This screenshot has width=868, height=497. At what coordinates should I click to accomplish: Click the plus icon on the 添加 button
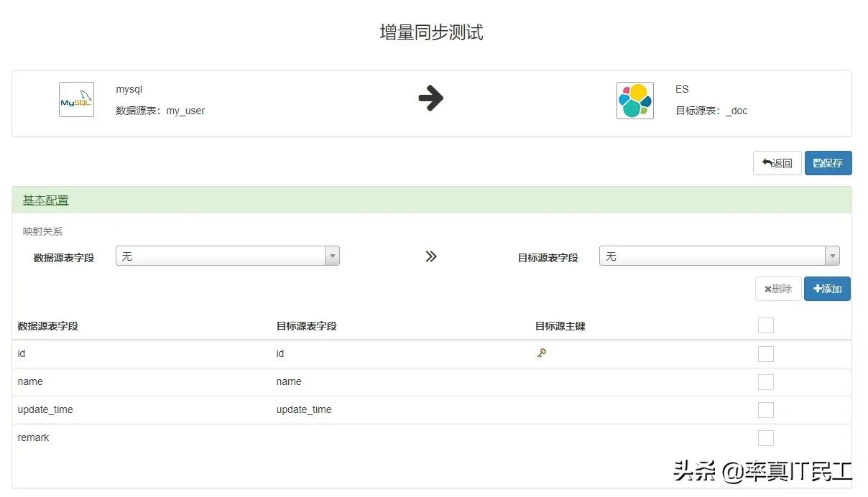click(816, 289)
